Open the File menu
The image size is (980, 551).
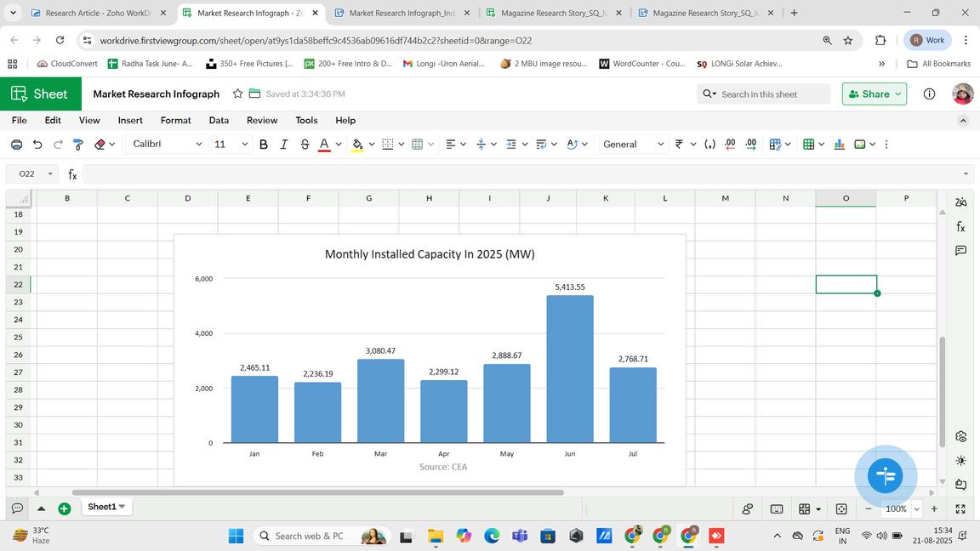coord(20,121)
